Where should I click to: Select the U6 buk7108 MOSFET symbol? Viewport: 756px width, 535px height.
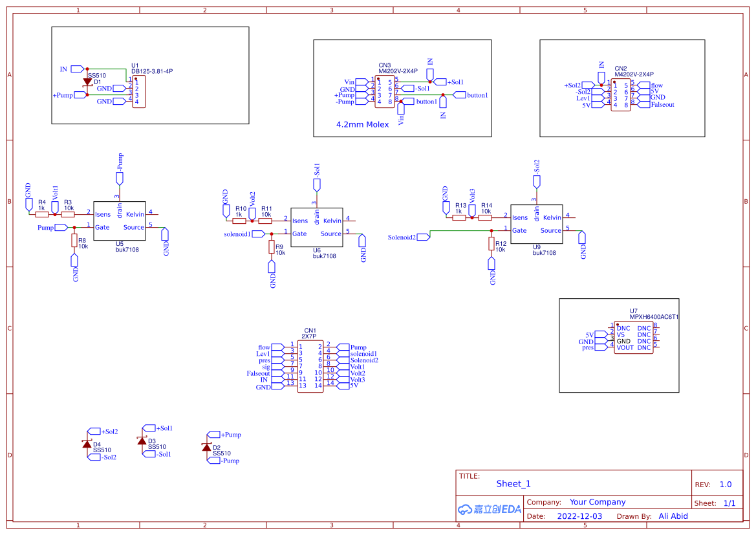tap(317, 226)
